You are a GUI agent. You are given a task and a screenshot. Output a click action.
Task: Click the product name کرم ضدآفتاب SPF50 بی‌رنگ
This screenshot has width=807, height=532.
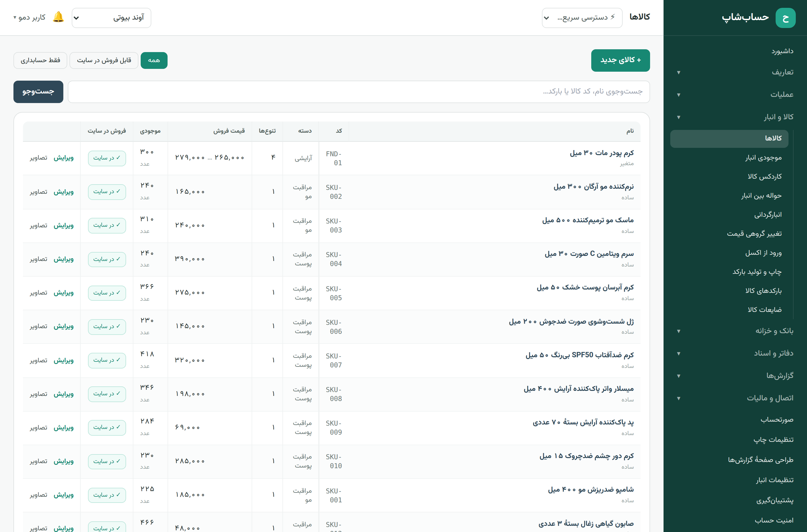[579, 355]
